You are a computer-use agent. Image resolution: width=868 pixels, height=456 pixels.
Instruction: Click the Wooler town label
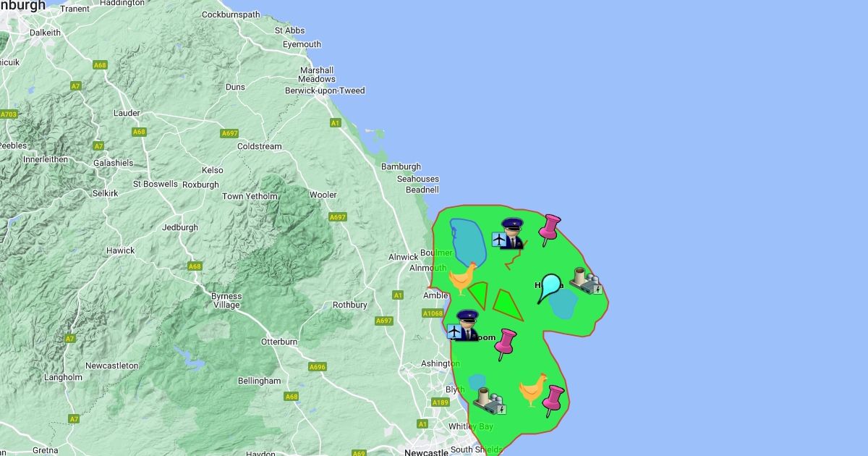tap(323, 195)
